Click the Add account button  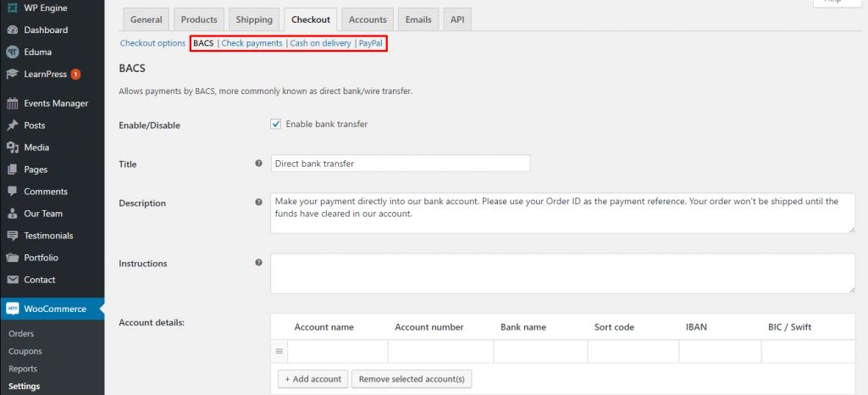[x=312, y=380]
